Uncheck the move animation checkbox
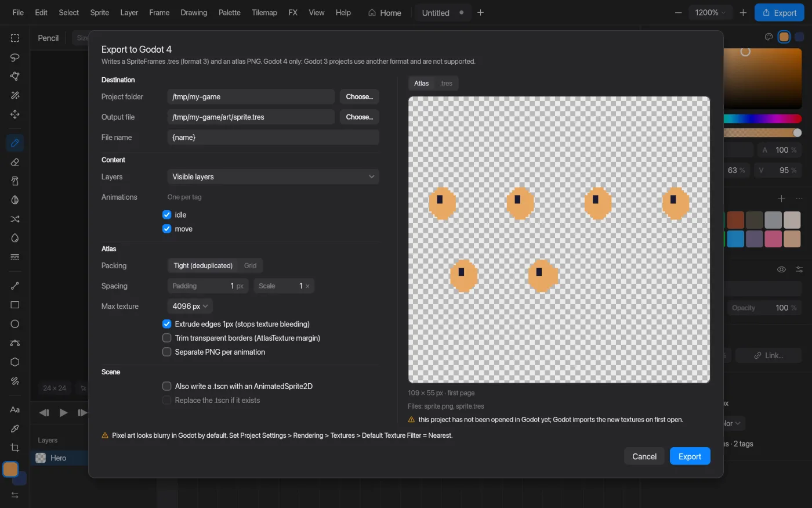 click(167, 229)
